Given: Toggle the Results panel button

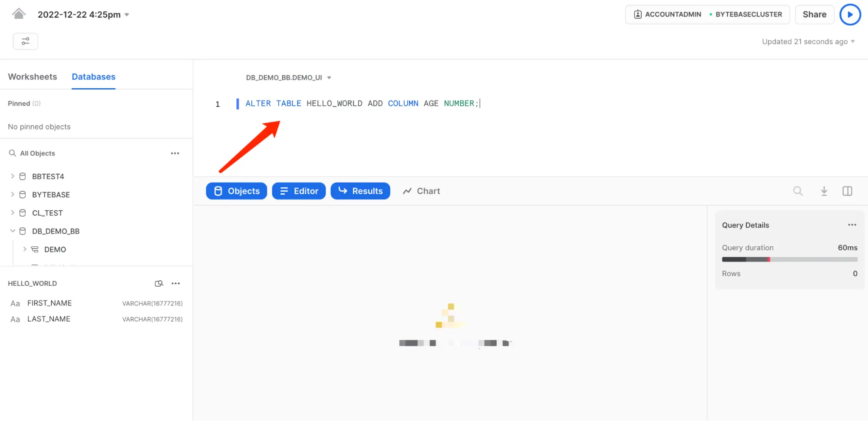Looking at the screenshot, I should click(x=360, y=191).
